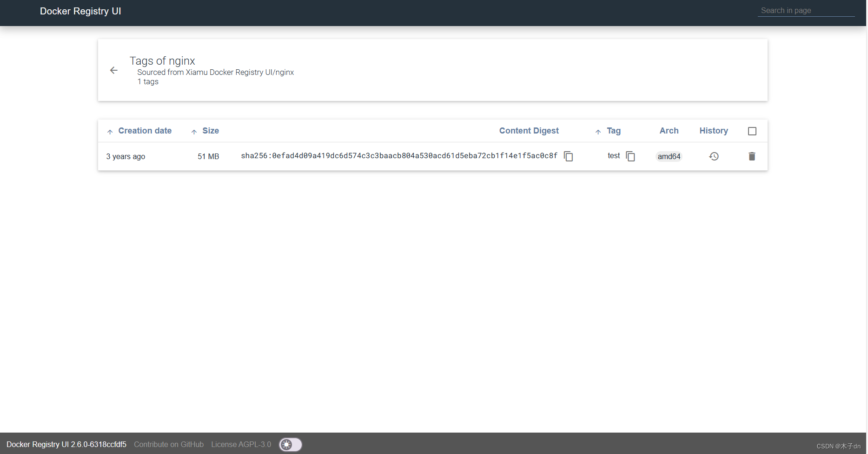
Task: Click the 51 MB size cell
Action: (x=208, y=156)
